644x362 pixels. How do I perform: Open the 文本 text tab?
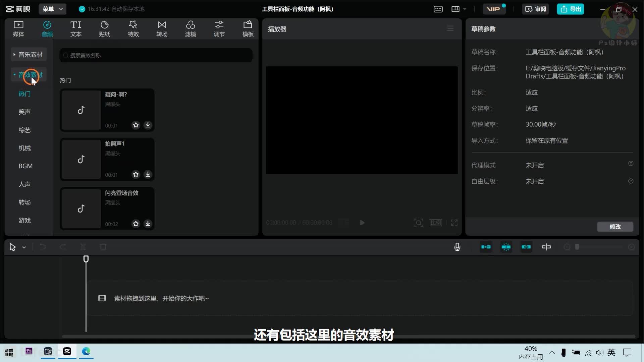(76, 28)
